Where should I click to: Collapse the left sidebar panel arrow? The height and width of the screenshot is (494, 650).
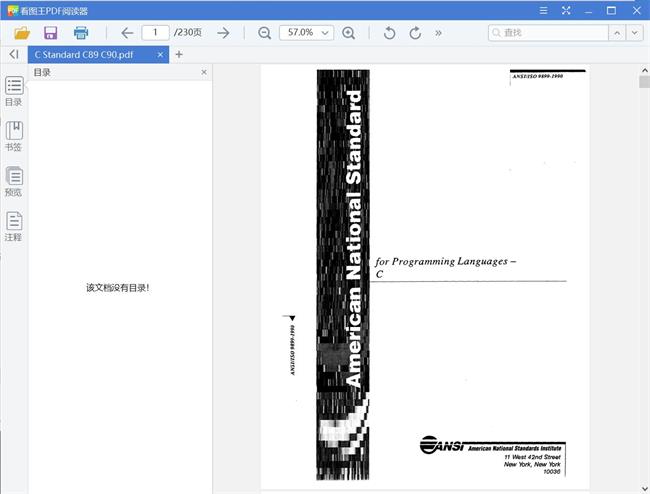click(x=13, y=54)
